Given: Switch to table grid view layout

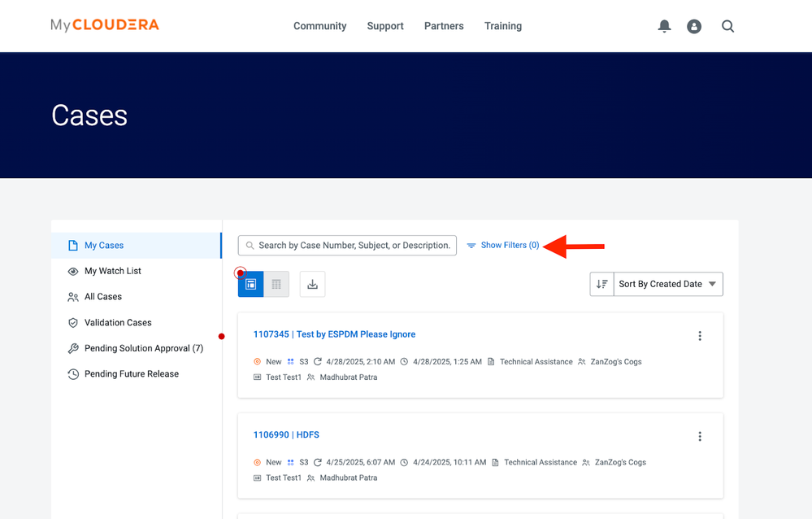Looking at the screenshot, I should coord(276,284).
